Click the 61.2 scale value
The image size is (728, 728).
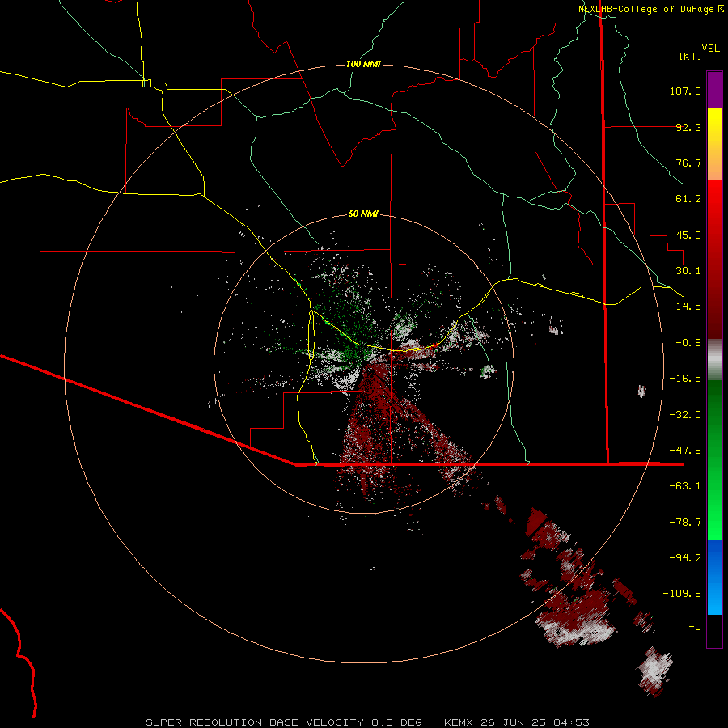[x=688, y=199]
